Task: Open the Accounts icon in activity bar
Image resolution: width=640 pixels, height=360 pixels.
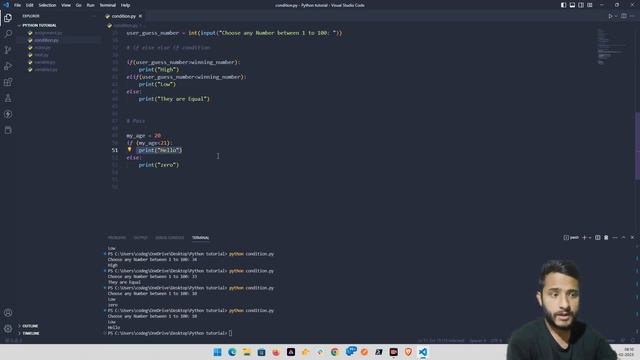Action: [x=8, y=313]
